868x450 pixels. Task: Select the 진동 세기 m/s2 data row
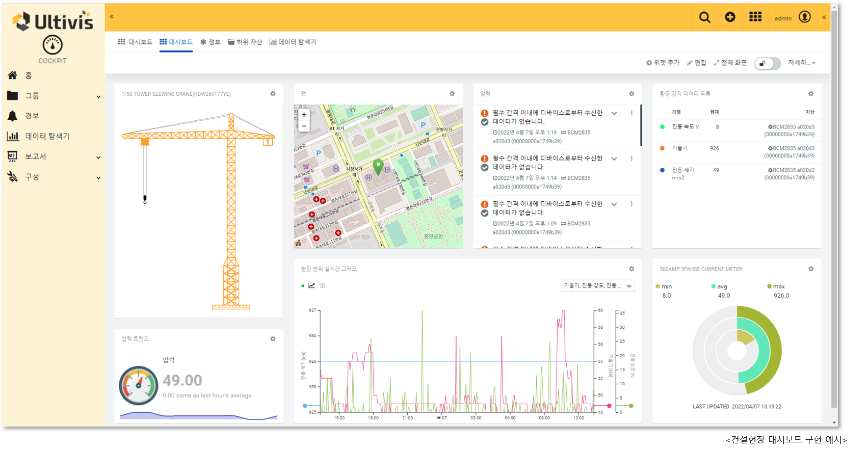[x=737, y=174]
